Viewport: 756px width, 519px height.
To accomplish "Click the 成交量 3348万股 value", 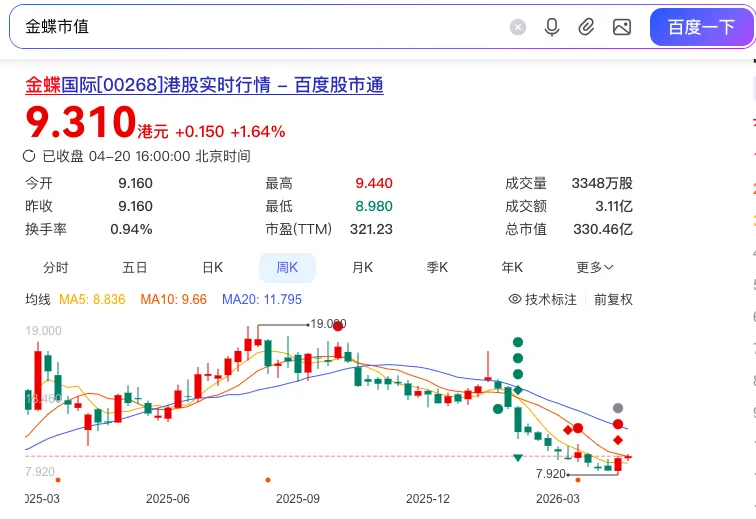I will [x=602, y=183].
